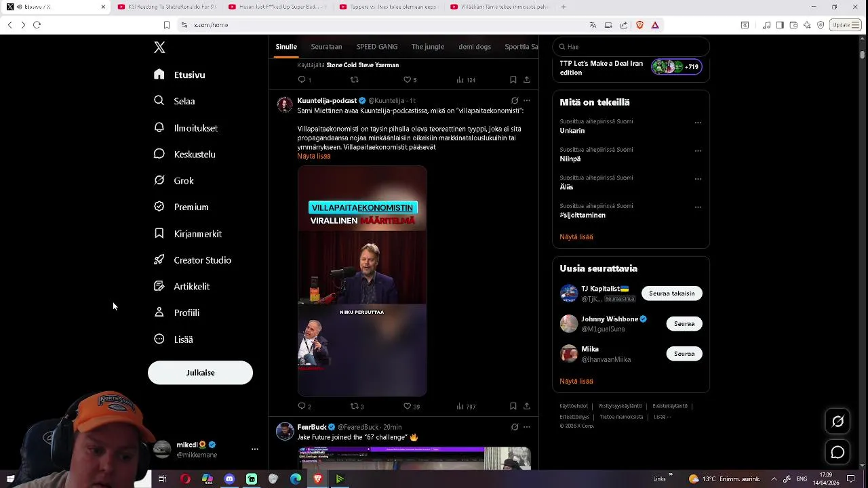Open account menu dots beside mikedi
This screenshot has width=868, height=488.
tap(255, 449)
